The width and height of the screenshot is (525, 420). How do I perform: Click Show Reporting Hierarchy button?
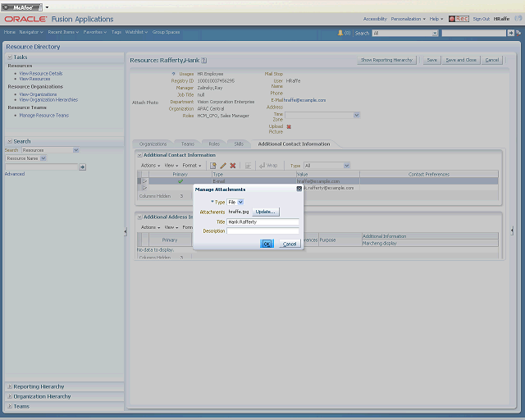386,60
